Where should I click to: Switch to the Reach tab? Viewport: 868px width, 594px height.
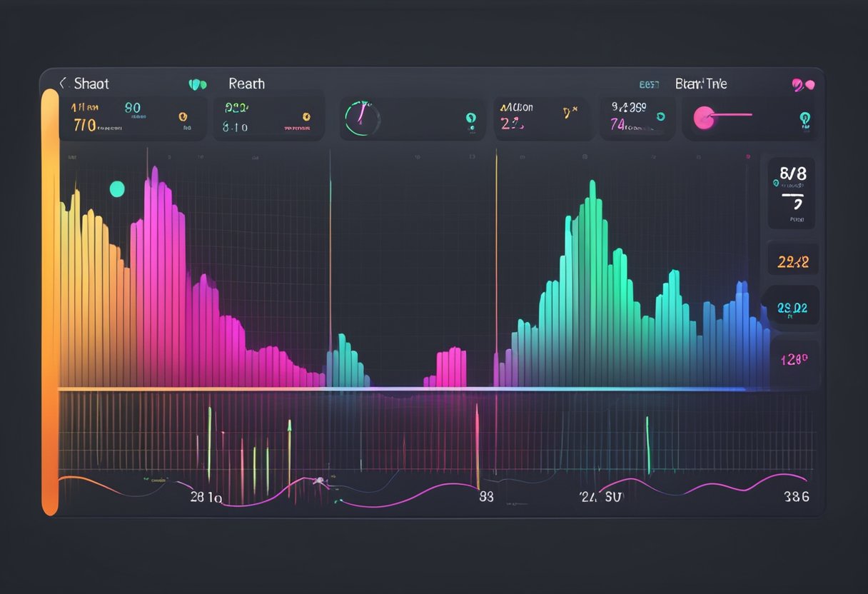(x=246, y=84)
